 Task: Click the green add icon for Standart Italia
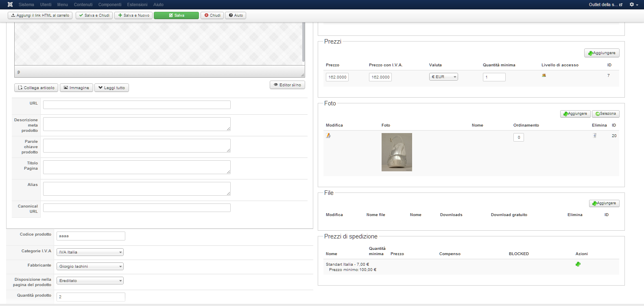coord(578,264)
